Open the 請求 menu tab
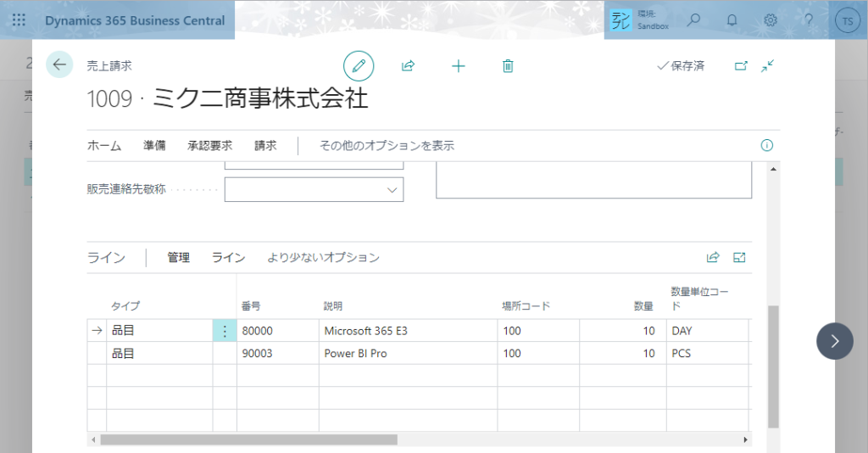868x453 pixels. (x=265, y=145)
